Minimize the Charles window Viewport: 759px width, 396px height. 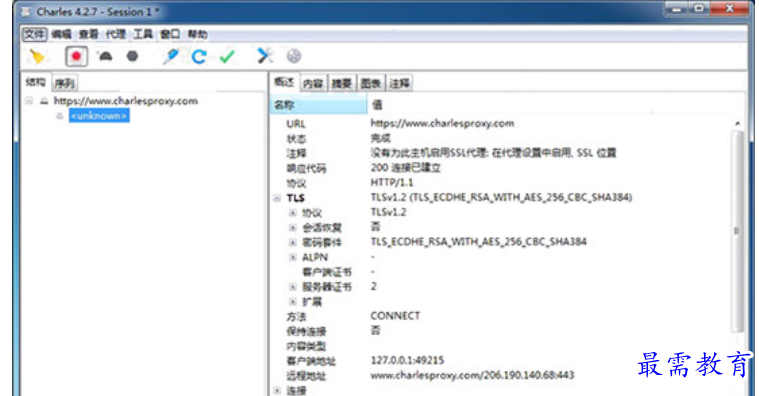click(x=677, y=9)
